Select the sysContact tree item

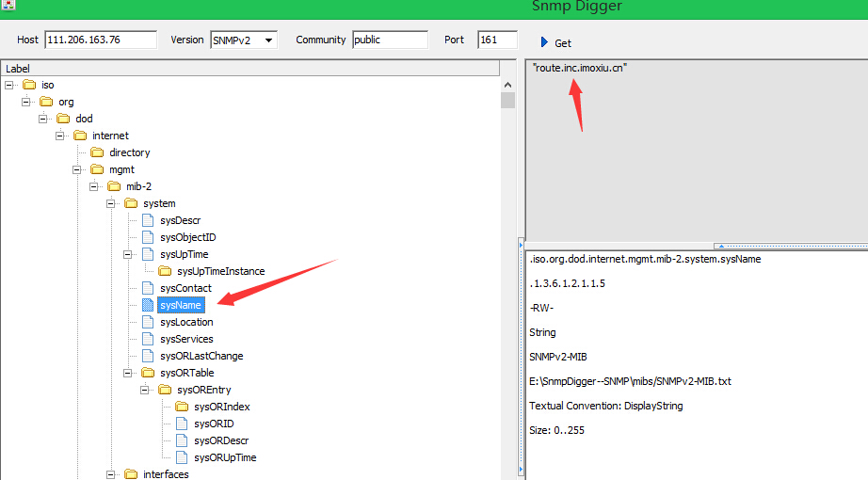pyautogui.click(x=186, y=288)
